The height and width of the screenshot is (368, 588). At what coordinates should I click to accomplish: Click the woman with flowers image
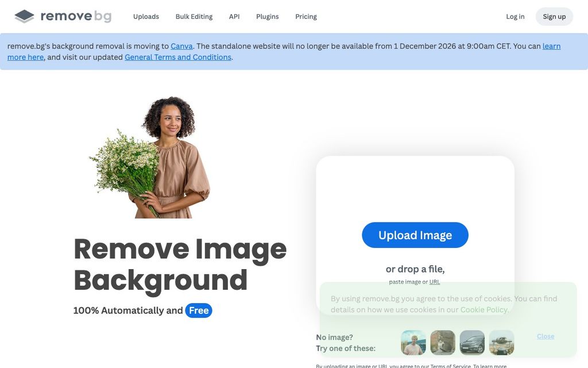(x=150, y=158)
